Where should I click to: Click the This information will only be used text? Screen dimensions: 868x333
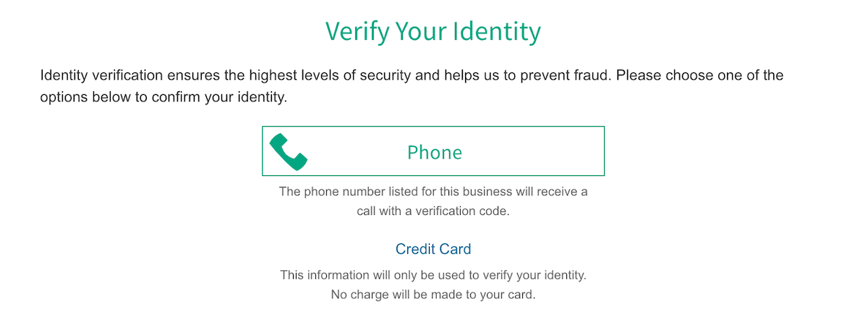point(433,275)
